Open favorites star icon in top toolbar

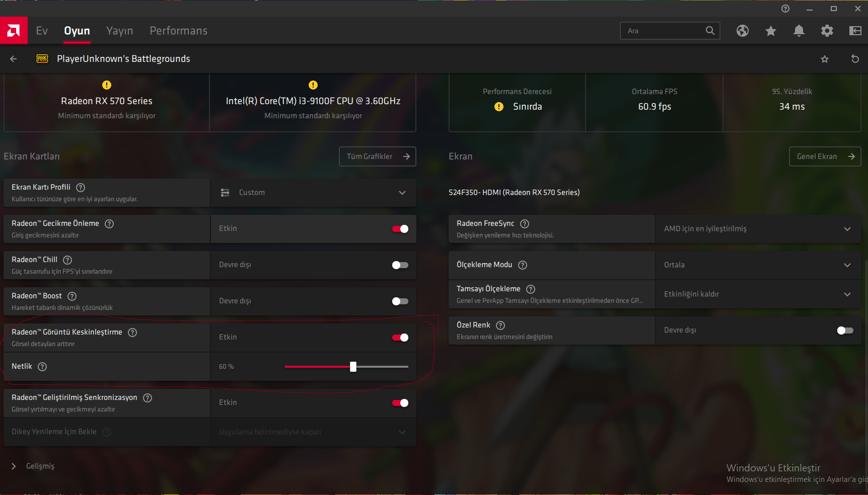(770, 31)
